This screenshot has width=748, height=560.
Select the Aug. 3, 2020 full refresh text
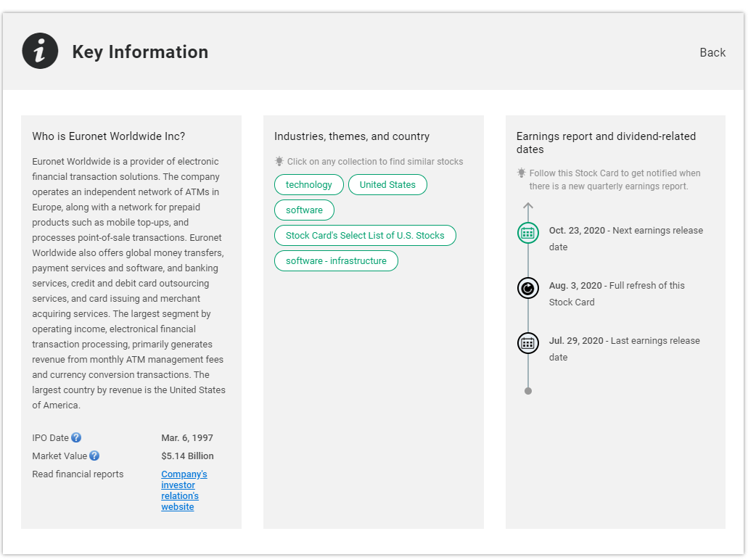[x=617, y=294]
